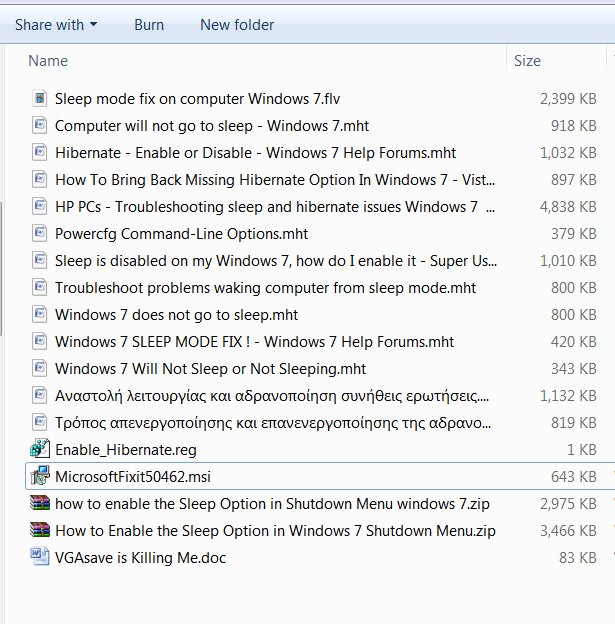Click the Computer will not go to sleep icon

40,125
